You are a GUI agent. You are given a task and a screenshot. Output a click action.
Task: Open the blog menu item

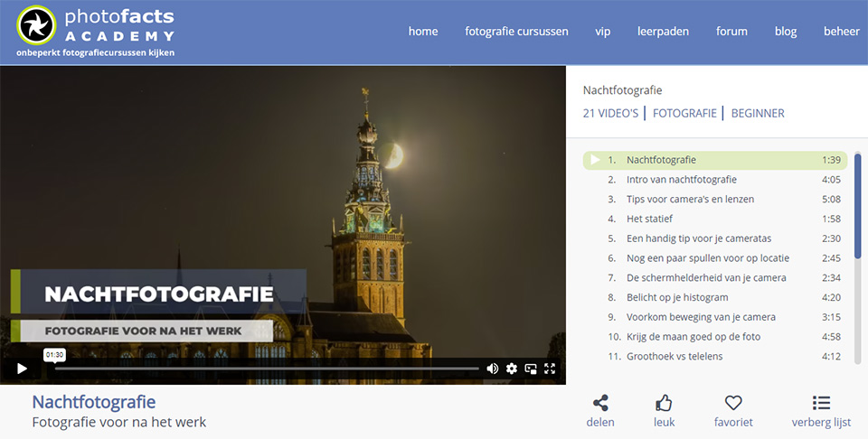point(786,32)
